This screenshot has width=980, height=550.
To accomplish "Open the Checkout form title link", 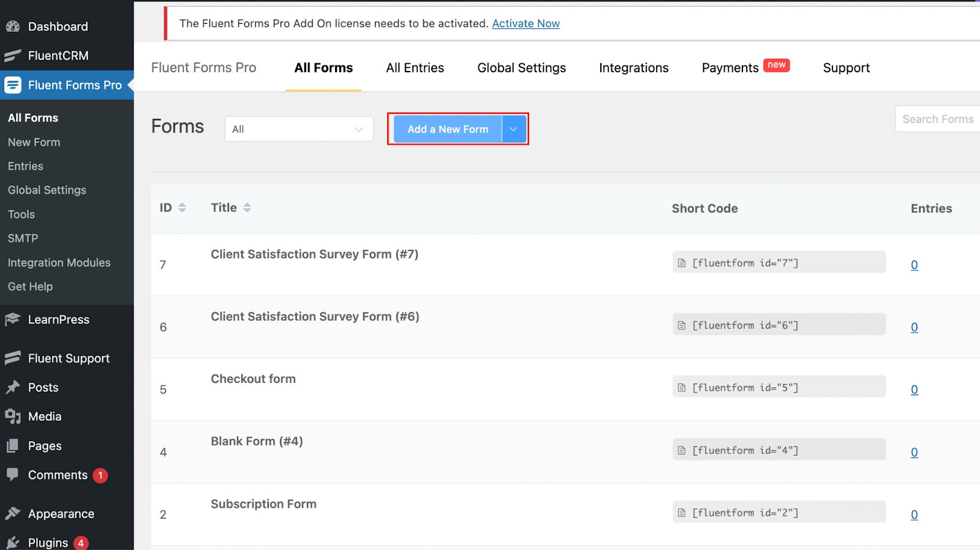I will point(253,379).
